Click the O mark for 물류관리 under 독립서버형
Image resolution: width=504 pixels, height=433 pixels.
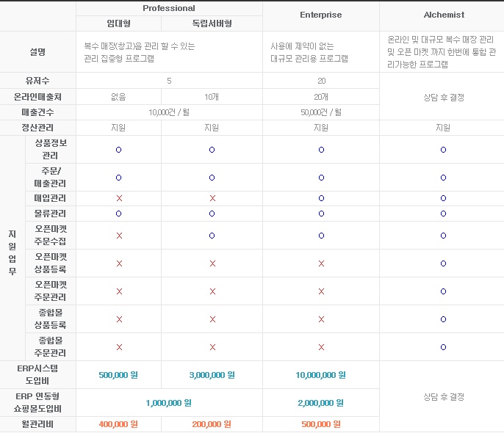[x=212, y=214]
